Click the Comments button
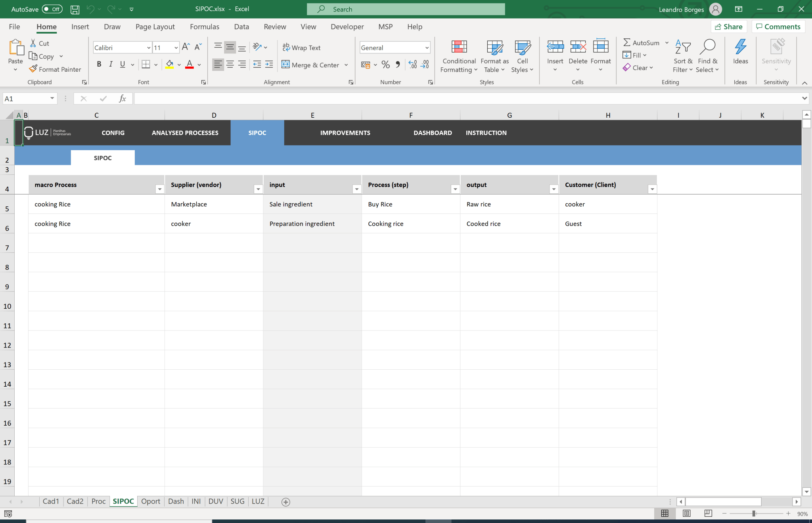 coord(777,26)
